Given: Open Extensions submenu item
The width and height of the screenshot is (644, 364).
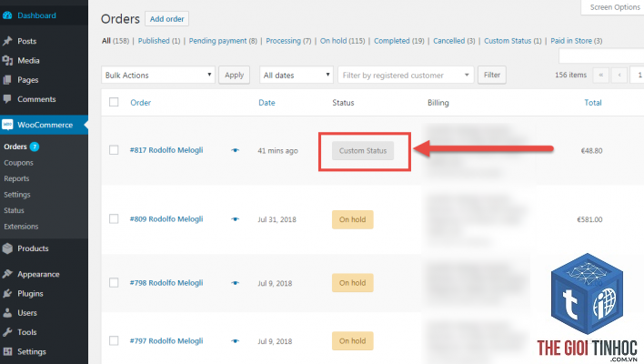Looking at the screenshot, I should point(21,227).
